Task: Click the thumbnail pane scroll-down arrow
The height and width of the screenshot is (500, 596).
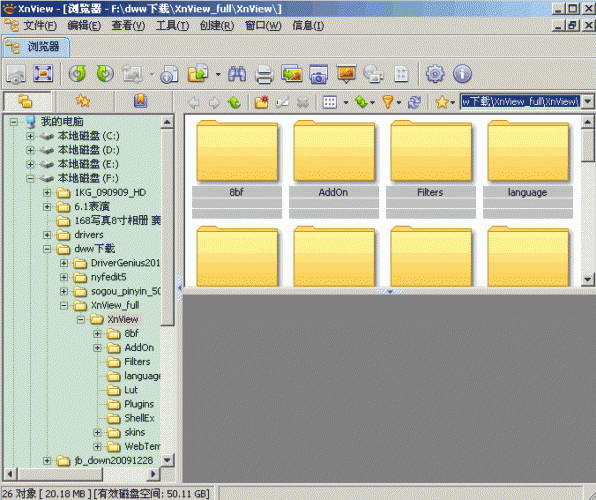Action: pos(588,280)
